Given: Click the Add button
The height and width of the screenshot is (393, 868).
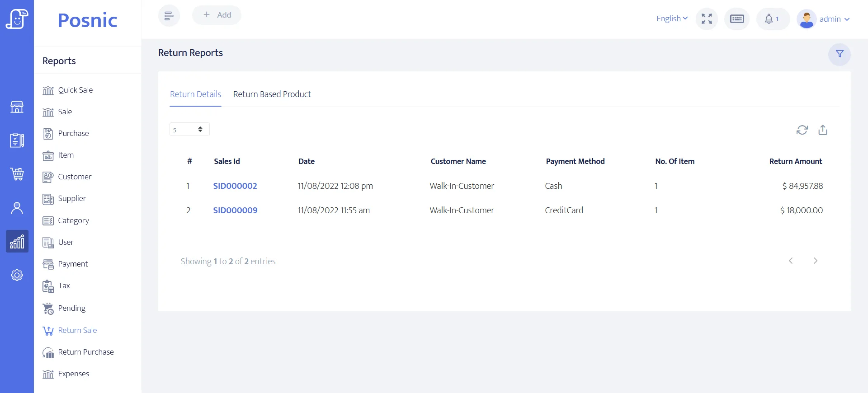Looking at the screenshot, I should pos(217,15).
